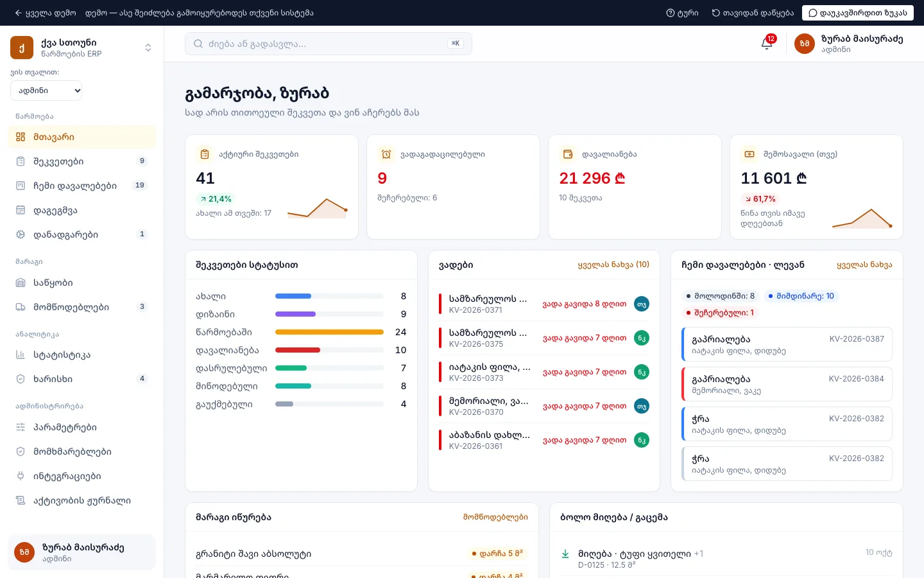
Task: Focus the ძიება ან გადასვლა search field
Action: [x=328, y=44]
